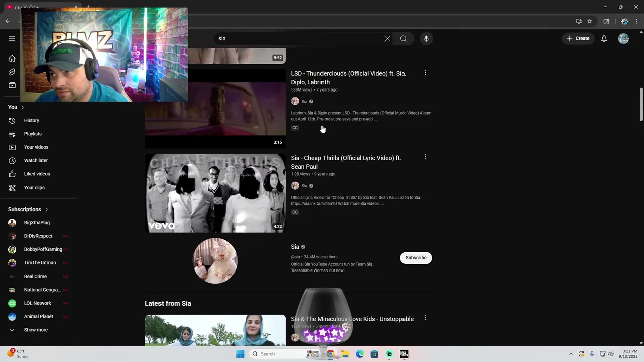Open Microsoft Edge from the taskbar
Viewport: 644px width, 362px height.
point(360,354)
